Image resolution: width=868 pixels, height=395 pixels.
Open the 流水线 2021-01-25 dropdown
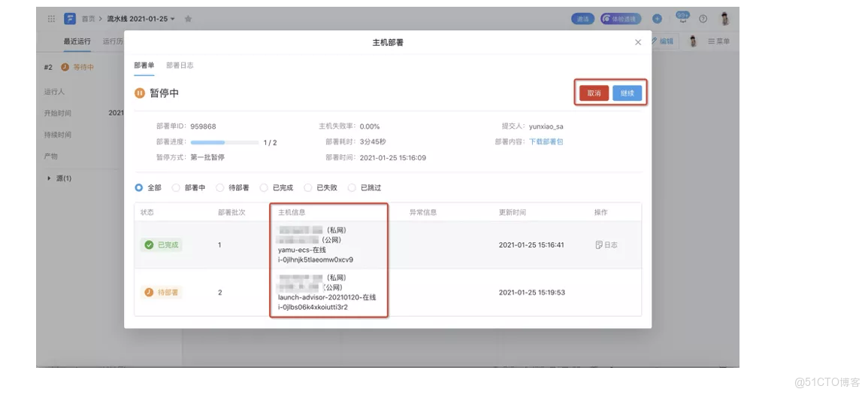[x=141, y=19]
